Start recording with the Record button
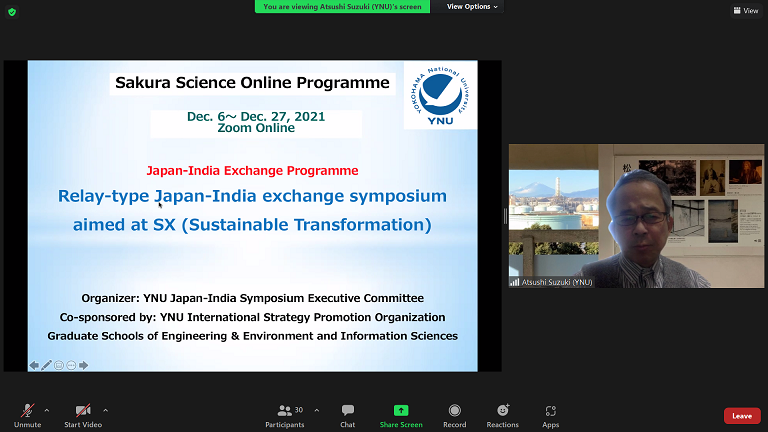Image resolution: width=768 pixels, height=432 pixels. pos(455,414)
